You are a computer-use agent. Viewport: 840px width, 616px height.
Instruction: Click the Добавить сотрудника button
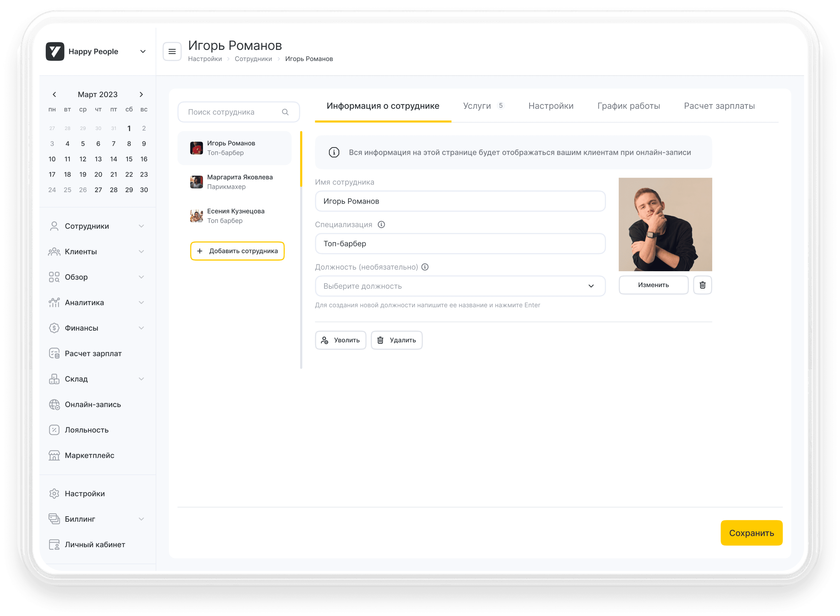pyautogui.click(x=237, y=251)
